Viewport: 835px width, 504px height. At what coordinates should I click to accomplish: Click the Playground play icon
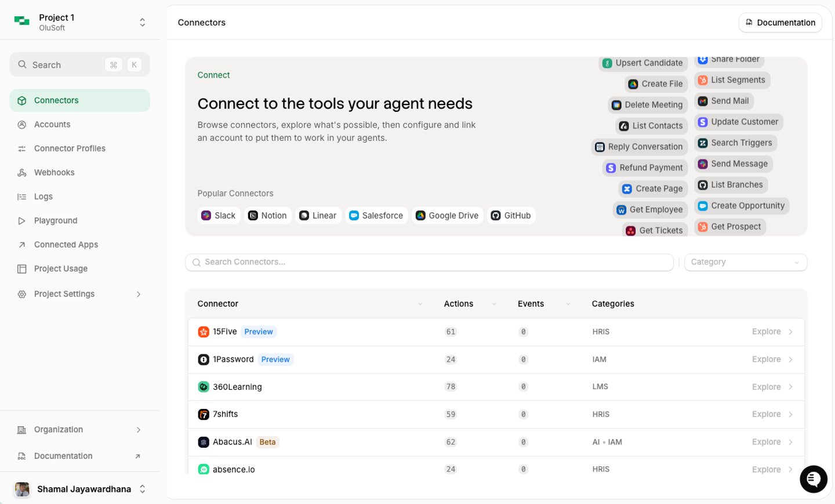click(x=22, y=221)
